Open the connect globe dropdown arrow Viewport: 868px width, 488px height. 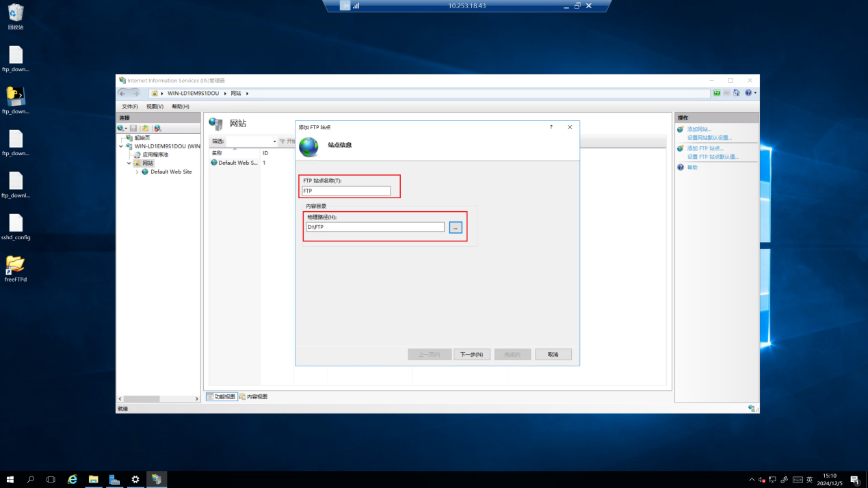pyautogui.click(x=126, y=128)
